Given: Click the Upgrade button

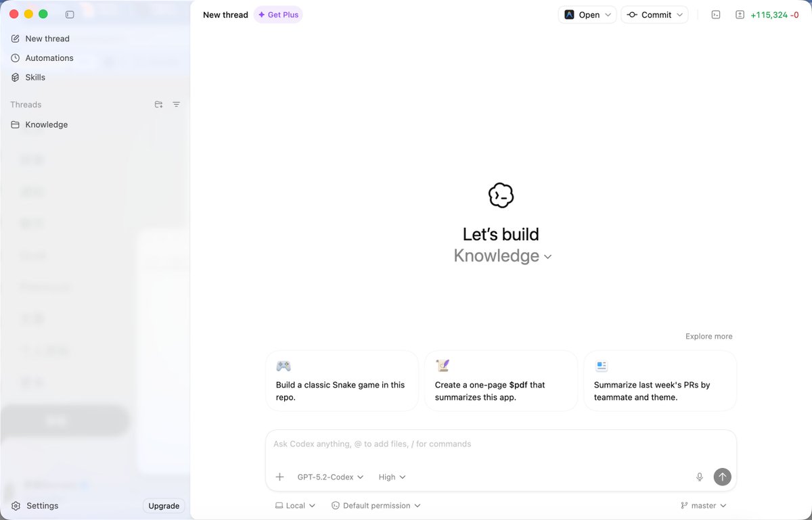Looking at the screenshot, I should (164, 506).
